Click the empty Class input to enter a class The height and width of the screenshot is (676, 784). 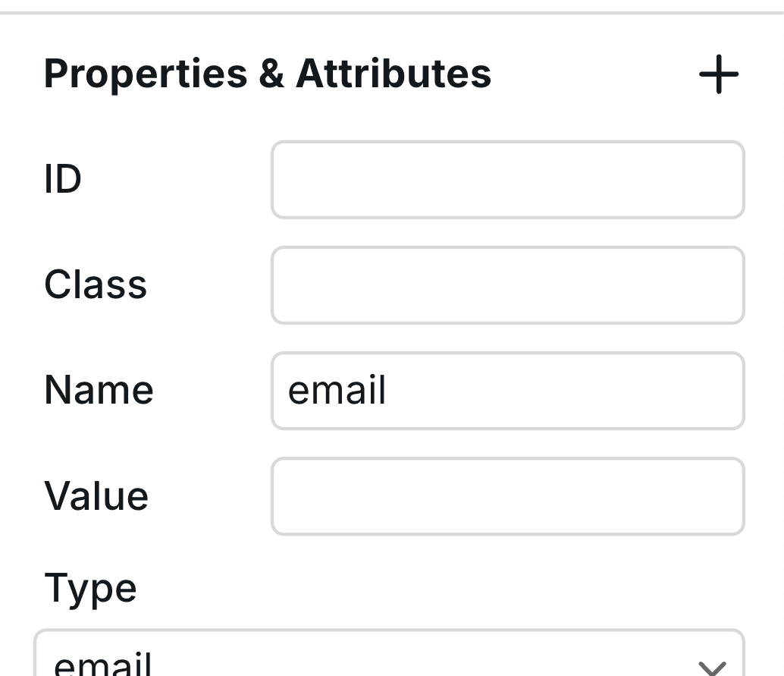pyautogui.click(x=507, y=285)
